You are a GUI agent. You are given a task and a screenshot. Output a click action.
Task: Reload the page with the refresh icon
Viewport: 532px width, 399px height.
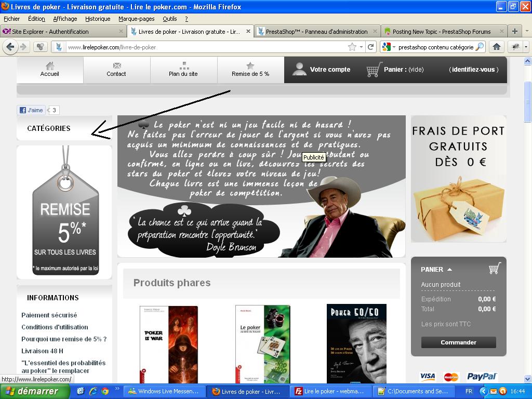370,47
